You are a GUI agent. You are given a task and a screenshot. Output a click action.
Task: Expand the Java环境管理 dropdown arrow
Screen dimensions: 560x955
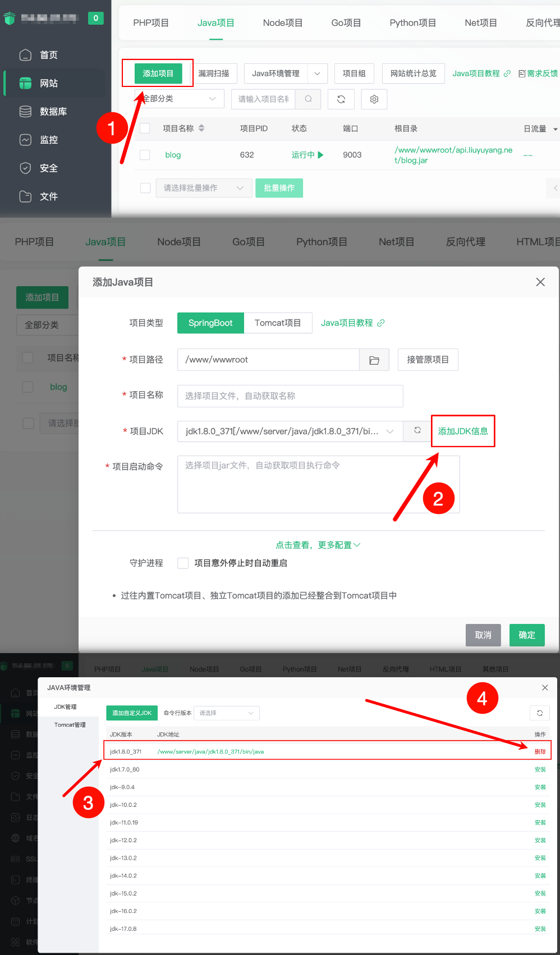(x=318, y=74)
